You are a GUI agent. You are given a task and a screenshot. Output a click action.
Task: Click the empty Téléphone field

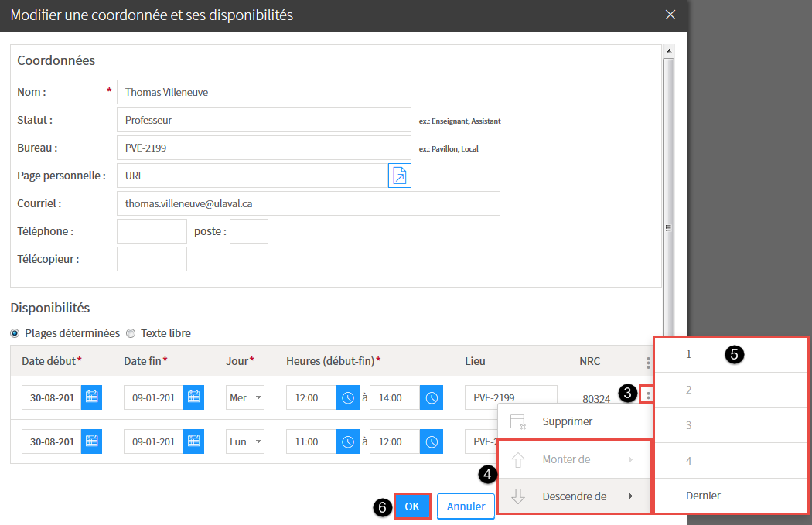coord(152,231)
